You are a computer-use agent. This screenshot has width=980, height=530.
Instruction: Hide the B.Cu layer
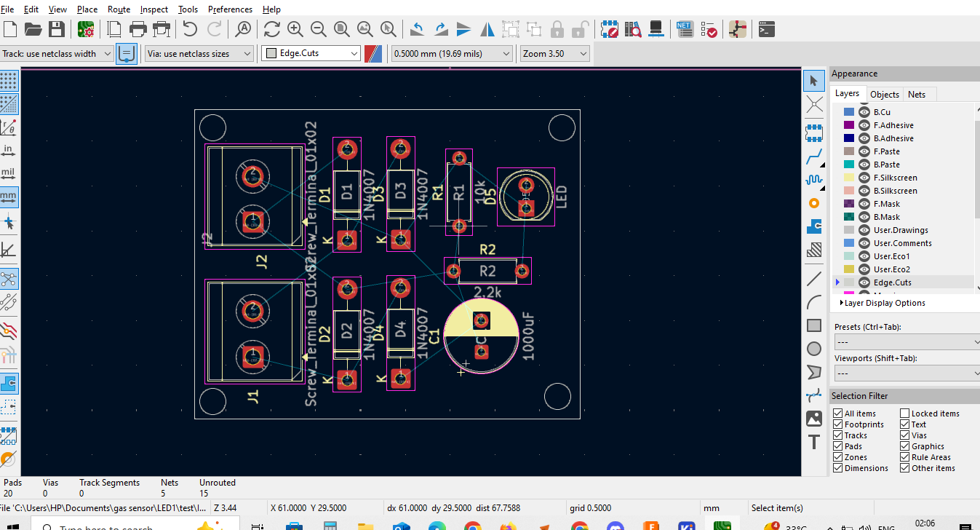(x=864, y=112)
